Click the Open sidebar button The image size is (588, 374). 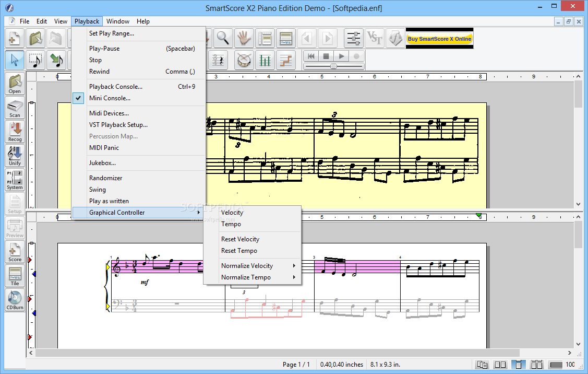click(15, 84)
